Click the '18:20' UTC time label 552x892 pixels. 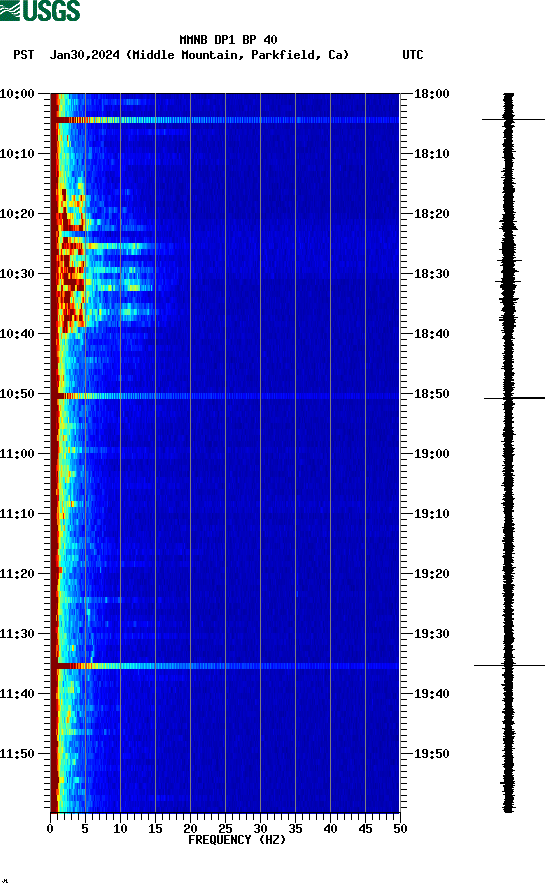click(432, 214)
